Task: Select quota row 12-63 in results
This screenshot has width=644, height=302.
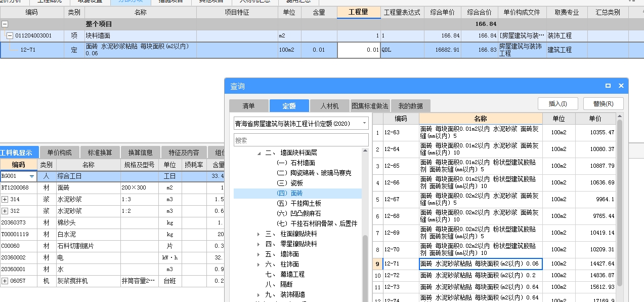Action: (x=494, y=133)
